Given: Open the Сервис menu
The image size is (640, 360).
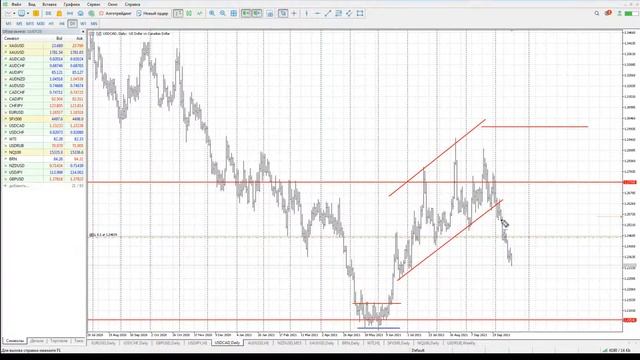Looking at the screenshot, I should click(93, 4).
